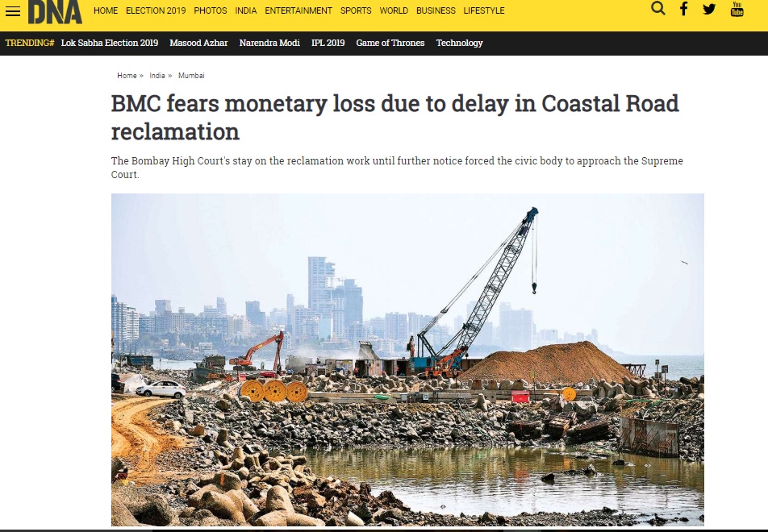This screenshot has height=532, width=768.
Task: Open the IPL 2019 trending link
Action: (x=328, y=43)
